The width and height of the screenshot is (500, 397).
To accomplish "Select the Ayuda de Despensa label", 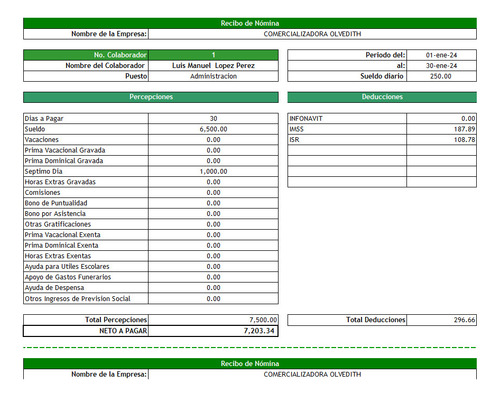I will (54, 288).
